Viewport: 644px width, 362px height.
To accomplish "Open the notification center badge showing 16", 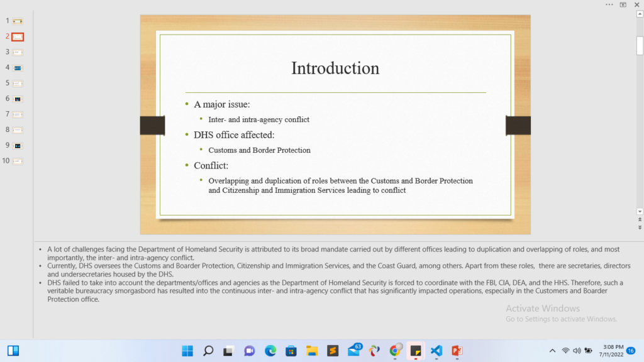I will tap(631, 351).
